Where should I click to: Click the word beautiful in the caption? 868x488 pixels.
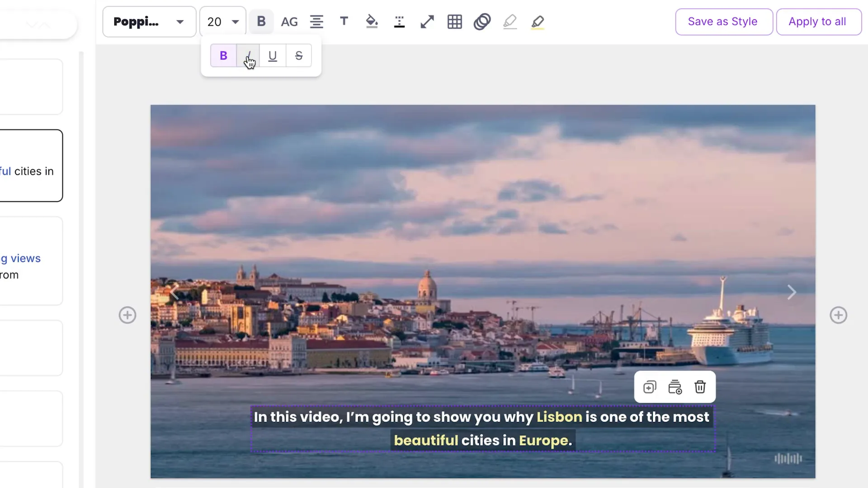click(x=426, y=440)
